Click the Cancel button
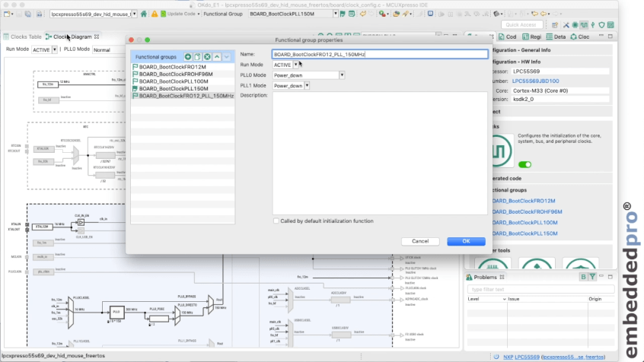The width and height of the screenshot is (644, 362). click(420, 241)
